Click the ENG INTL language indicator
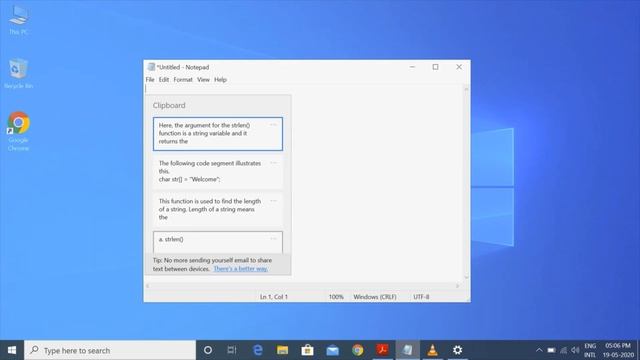This screenshot has width=640, height=360. (x=590, y=350)
